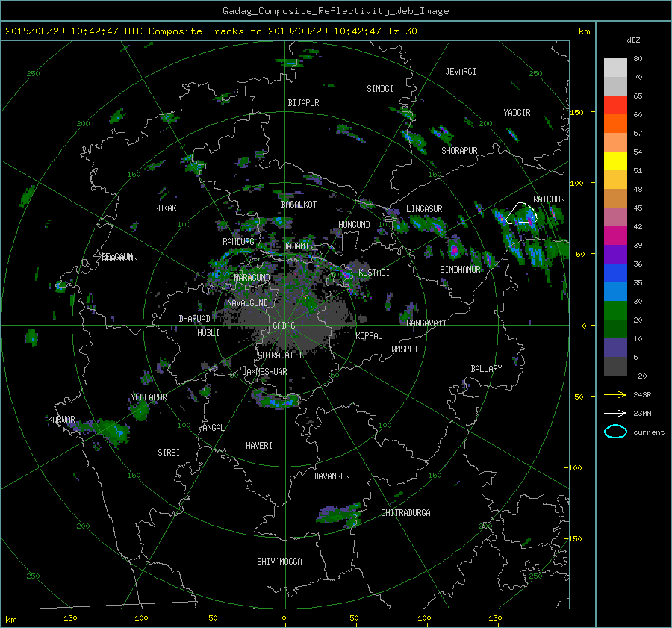This screenshot has height=628, width=672.
Task: Click the BADAMI city label
Action: pos(296,246)
